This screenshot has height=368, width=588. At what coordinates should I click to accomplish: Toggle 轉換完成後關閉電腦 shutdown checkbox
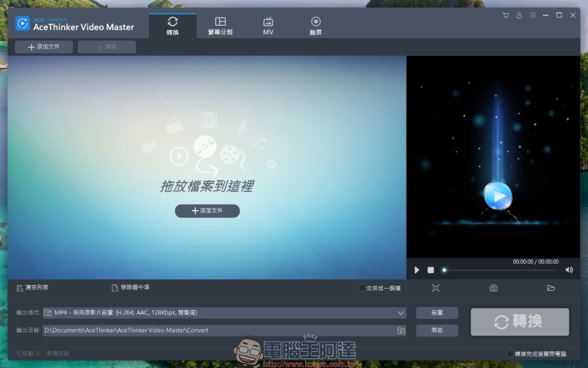tap(511, 353)
